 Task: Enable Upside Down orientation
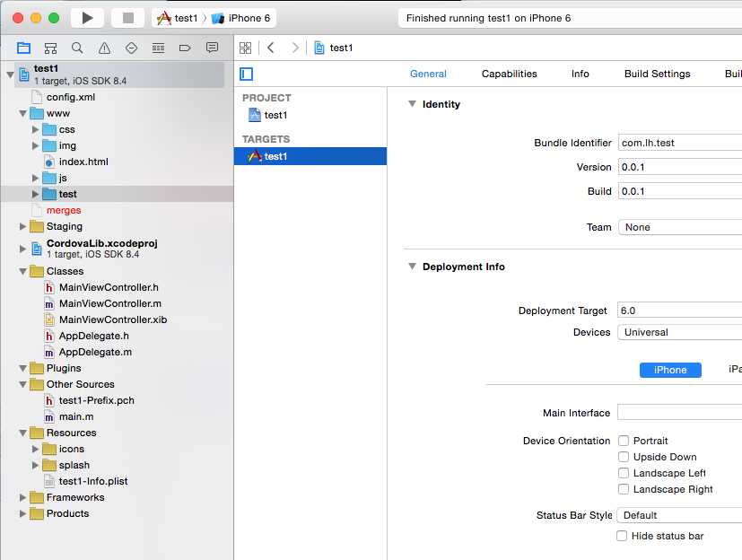(624, 457)
